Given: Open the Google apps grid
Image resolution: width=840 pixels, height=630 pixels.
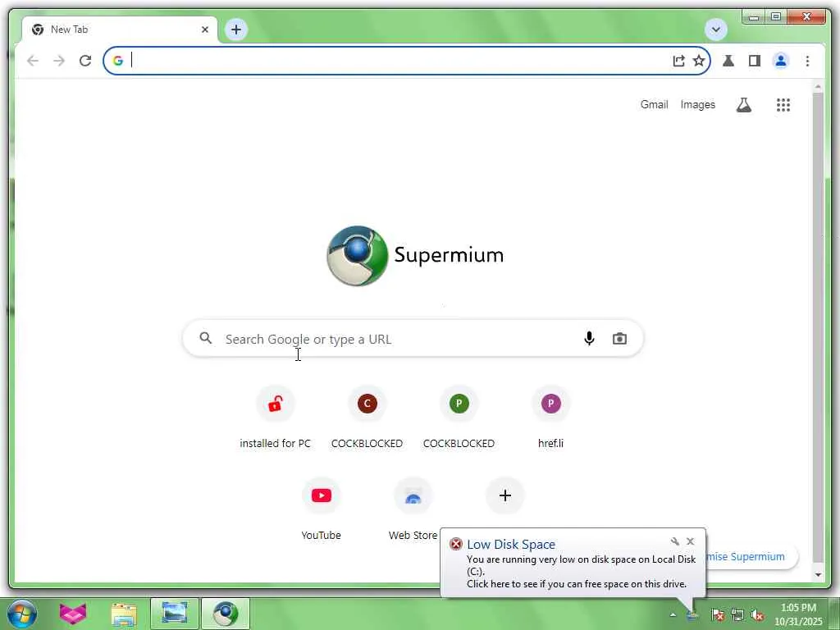Looking at the screenshot, I should 783,105.
